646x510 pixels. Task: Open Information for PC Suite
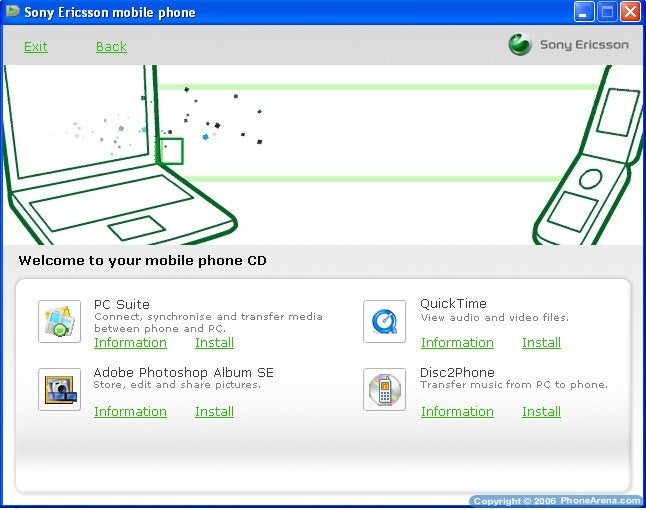point(130,343)
